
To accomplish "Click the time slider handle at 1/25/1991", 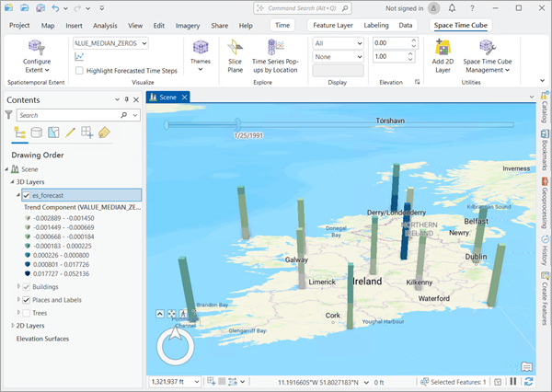I will [236, 124].
